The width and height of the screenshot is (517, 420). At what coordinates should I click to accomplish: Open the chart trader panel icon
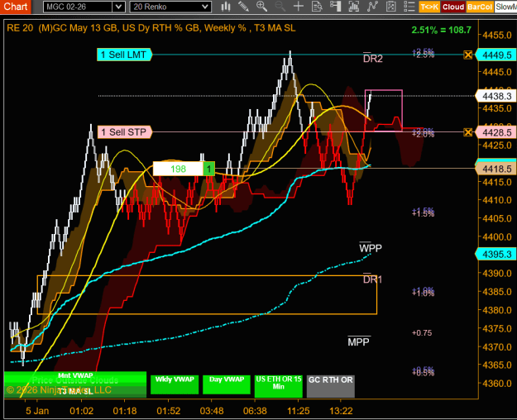(x=335, y=7)
